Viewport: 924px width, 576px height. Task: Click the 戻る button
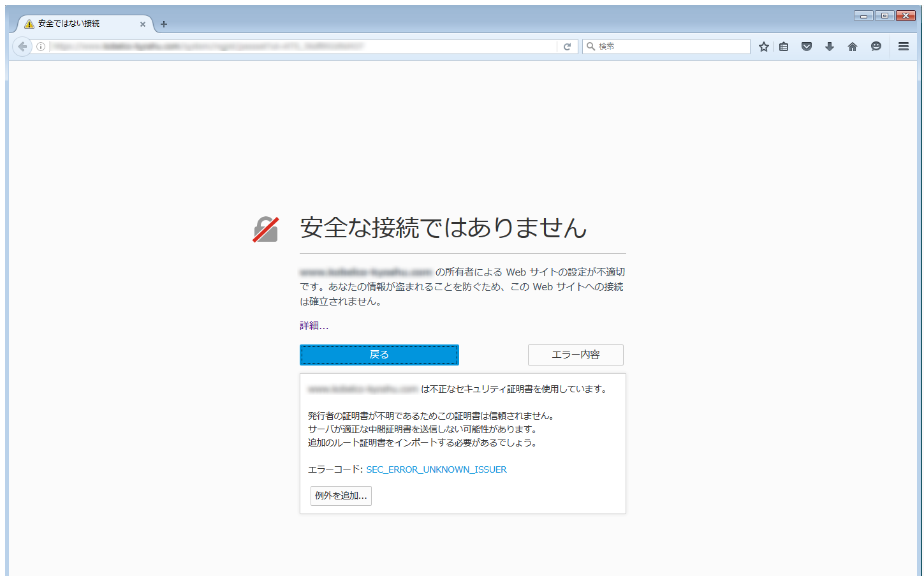coord(379,355)
